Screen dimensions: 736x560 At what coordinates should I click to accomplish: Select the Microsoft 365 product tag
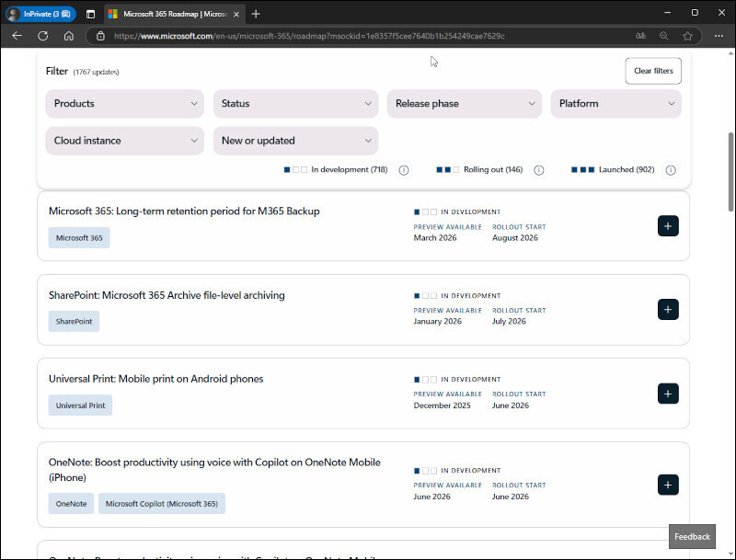click(x=79, y=238)
